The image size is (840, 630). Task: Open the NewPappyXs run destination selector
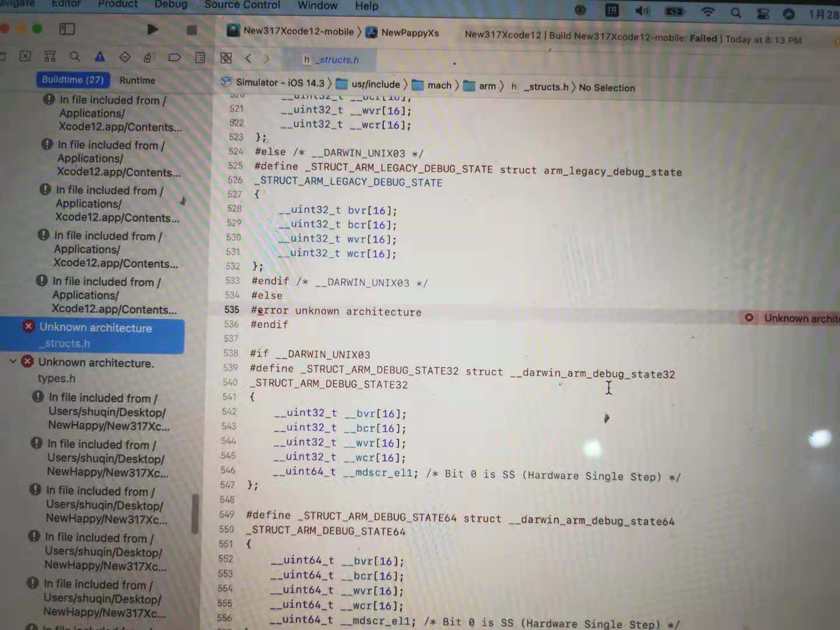pyautogui.click(x=402, y=33)
